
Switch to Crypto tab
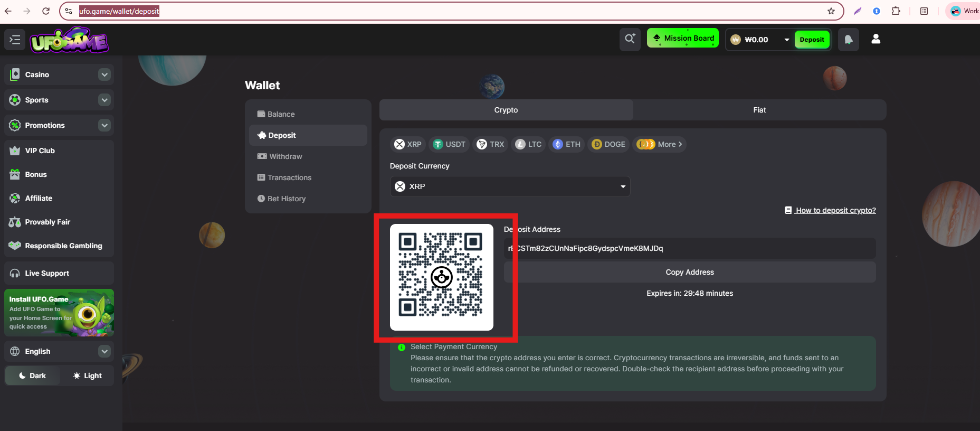(506, 110)
